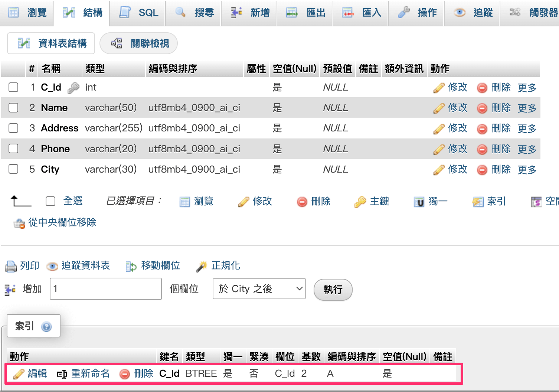559x392 pixels.
Task: Open 更多 menu for C_Id row
Action: click(527, 88)
